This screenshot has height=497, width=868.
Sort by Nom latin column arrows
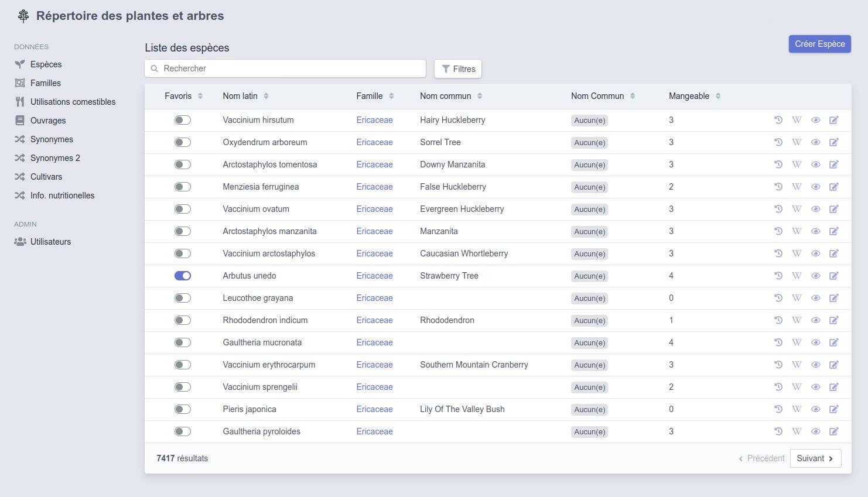pyautogui.click(x=266, y=96)
